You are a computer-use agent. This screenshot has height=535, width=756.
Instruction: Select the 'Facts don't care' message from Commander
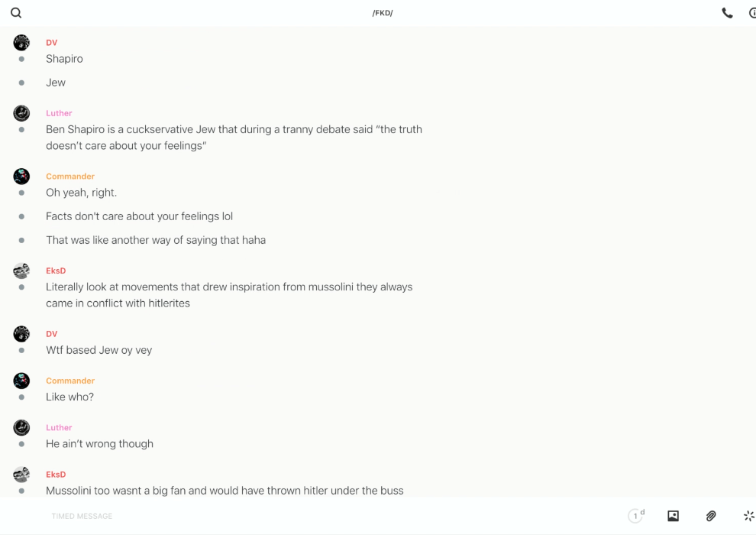[139, 216]
